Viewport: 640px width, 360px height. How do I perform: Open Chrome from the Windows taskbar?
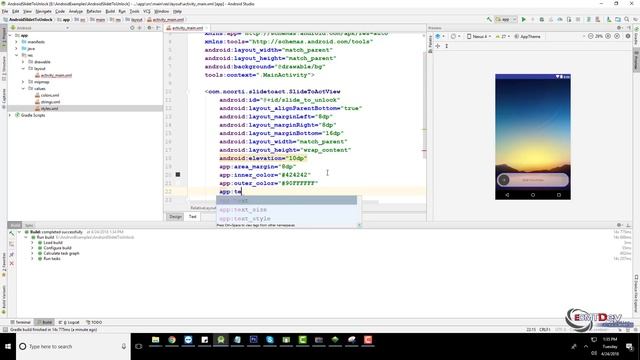pyautogui.click(x=172, y=340)
